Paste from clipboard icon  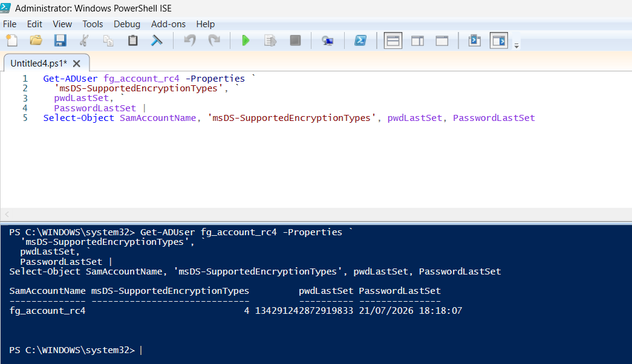coord(132,41)
